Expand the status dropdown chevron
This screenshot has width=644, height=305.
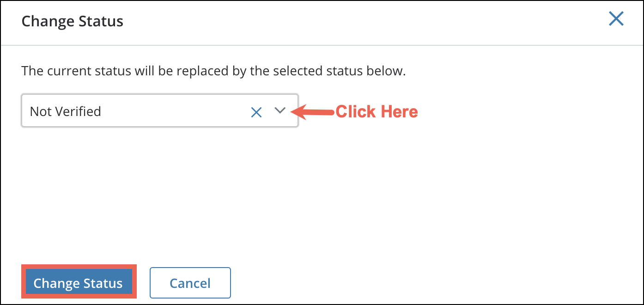280,111
